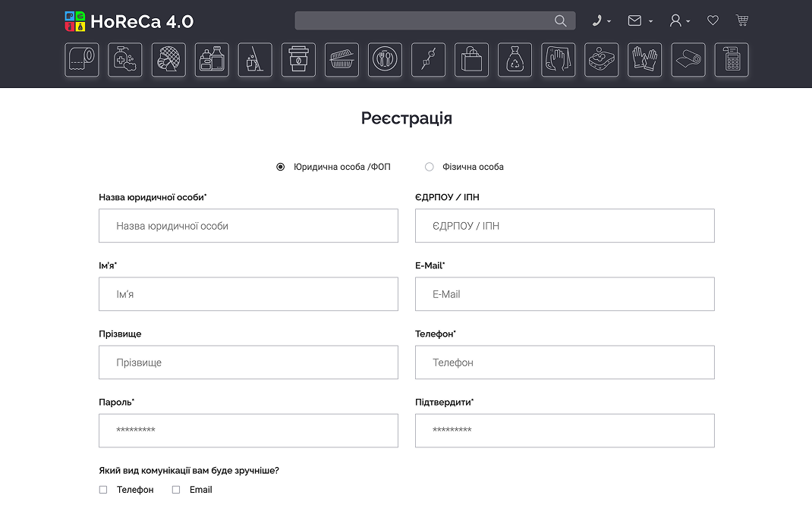Click the Пароль password field
The image size is (812, 508).
(x=248, y=431)
